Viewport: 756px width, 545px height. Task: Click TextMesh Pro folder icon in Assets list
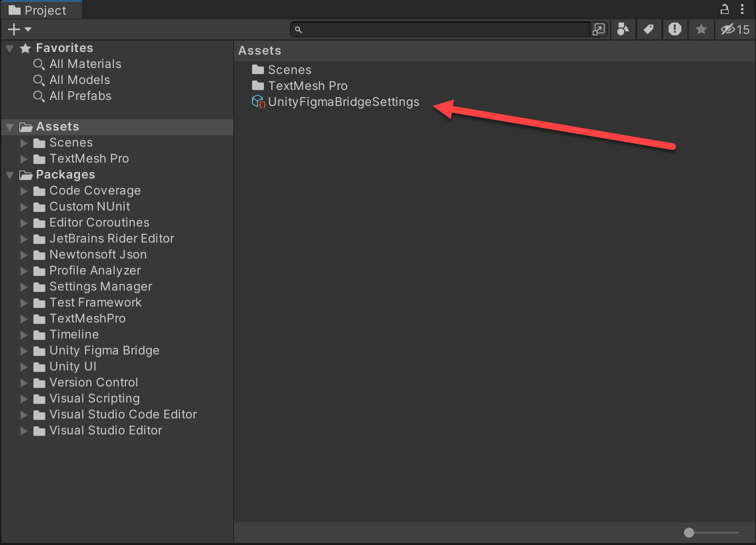click(x=258, y=86)
